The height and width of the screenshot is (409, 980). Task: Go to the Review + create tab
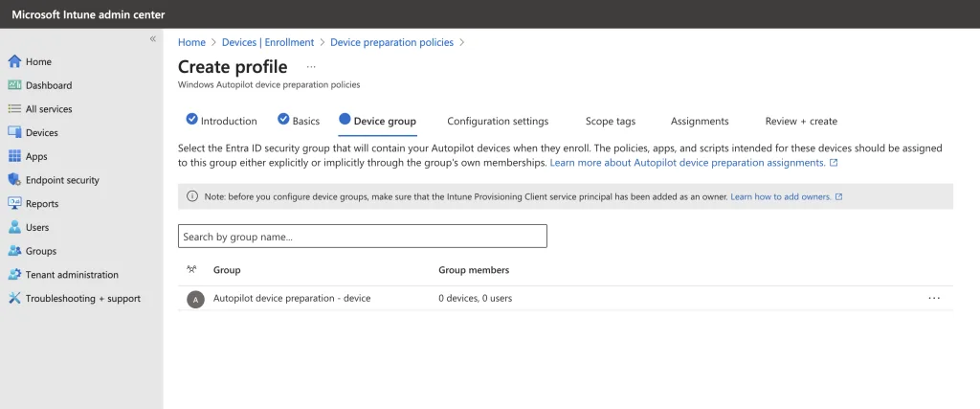tap(801, 122)
